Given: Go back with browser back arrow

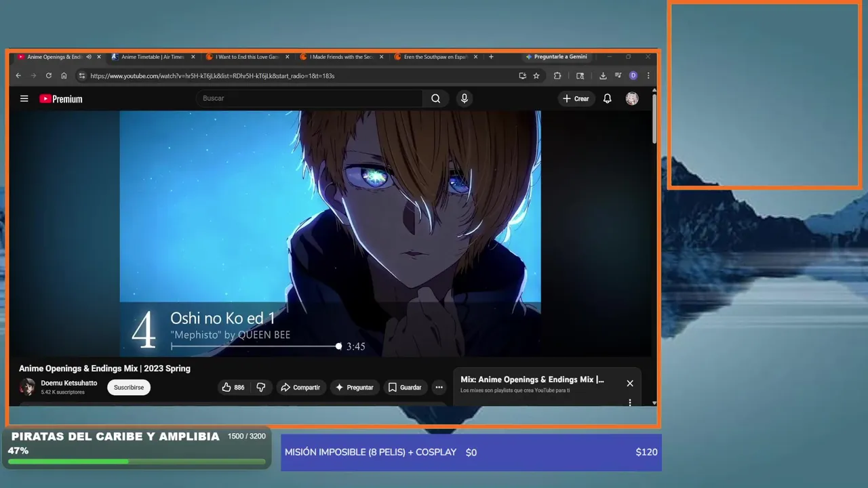Looking at the screenshot, I should pos(18,76).
